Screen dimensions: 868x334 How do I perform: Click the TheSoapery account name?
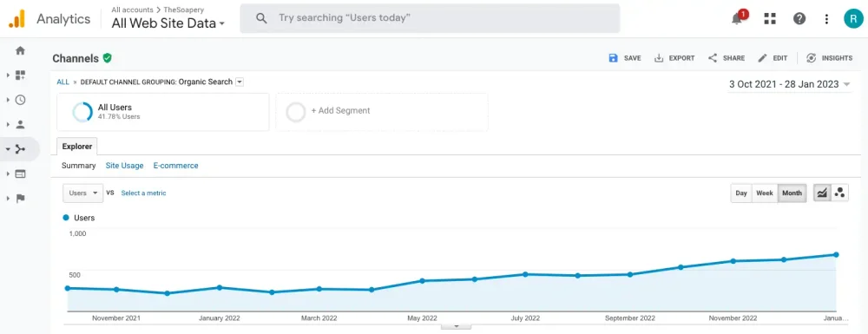184,10
